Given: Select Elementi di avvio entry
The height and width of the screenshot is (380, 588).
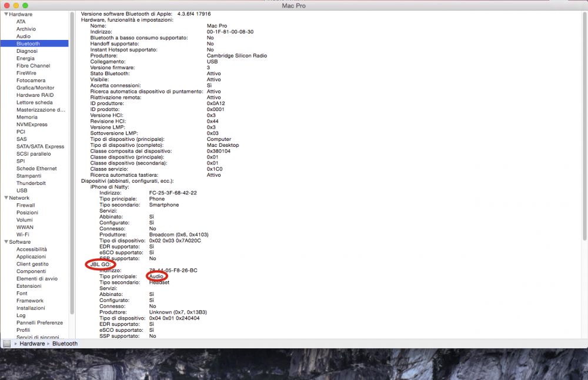Looking at the screenshot, I should (x=36, y=279).
